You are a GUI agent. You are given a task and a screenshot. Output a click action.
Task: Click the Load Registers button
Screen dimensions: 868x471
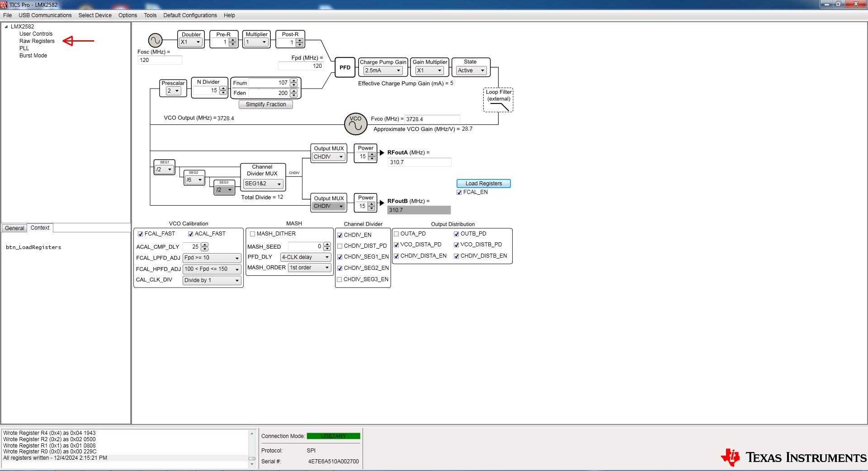click(x=484, y=184)
